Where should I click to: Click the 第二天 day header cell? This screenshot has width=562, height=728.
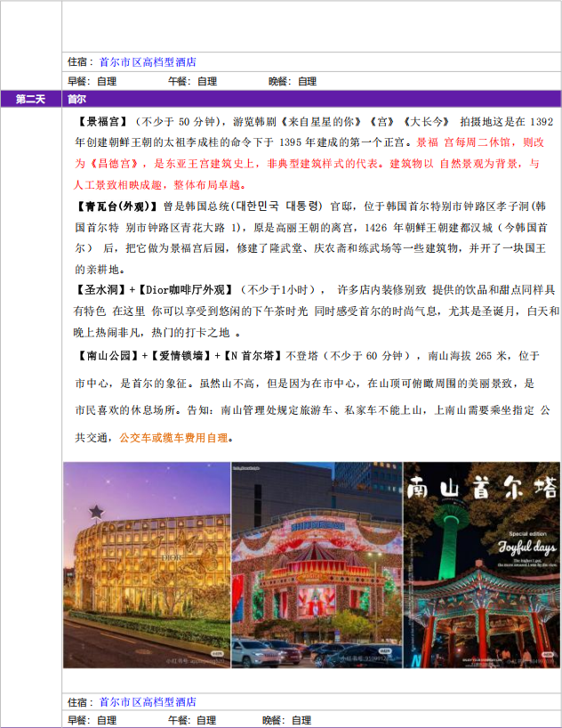point(31,99)
